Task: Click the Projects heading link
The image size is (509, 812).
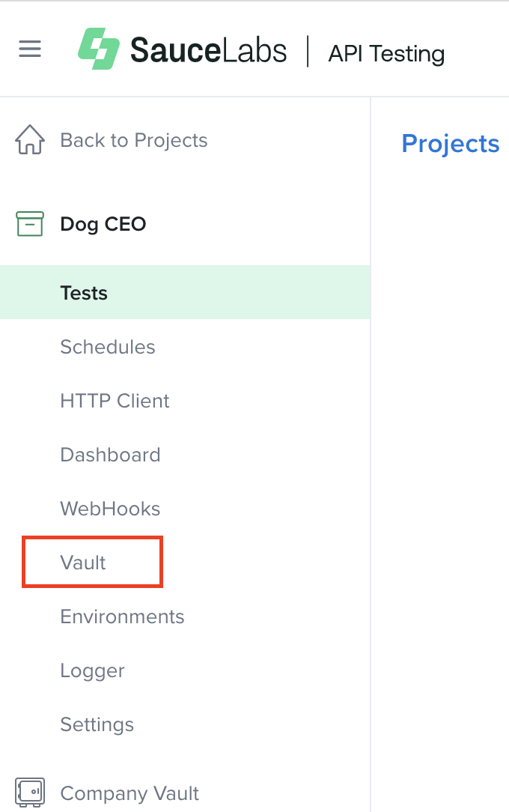Action: (450, 144)
